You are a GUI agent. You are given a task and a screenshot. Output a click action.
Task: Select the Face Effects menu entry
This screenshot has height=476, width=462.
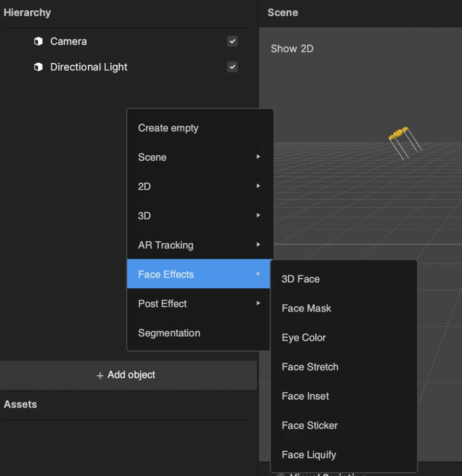tap(198, 274)
